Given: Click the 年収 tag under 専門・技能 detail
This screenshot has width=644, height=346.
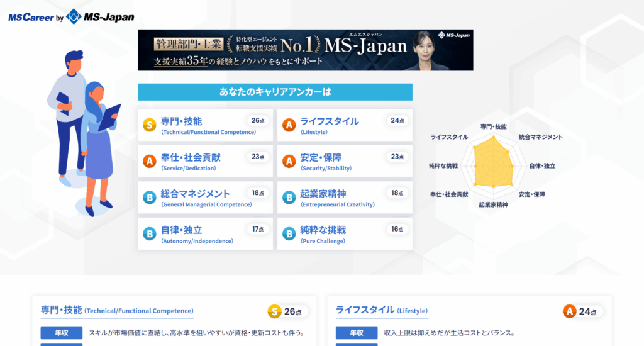Looking at the screenshot, I should point(61,333).
